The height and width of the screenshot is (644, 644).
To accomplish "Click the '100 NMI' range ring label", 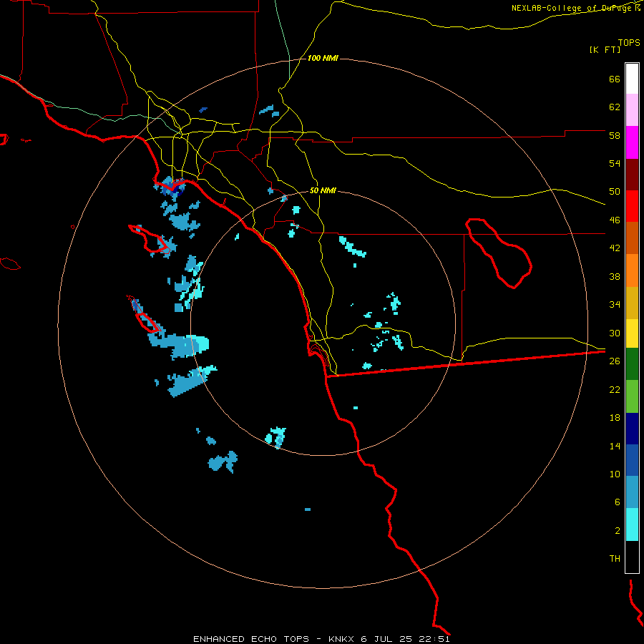I will (323, 59).
